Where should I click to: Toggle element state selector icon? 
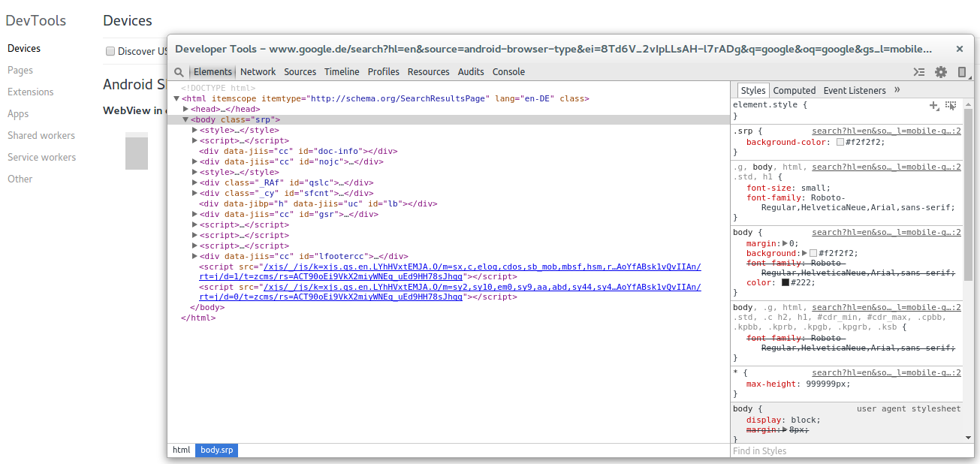[x=951, y=106]
